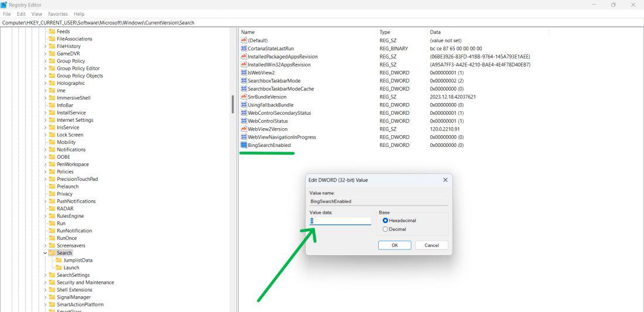This screenshot has height=312, width=644.
Task: Click the SearchboxTaskbarModeCache DWORD icon
Action: pos(244,88)
